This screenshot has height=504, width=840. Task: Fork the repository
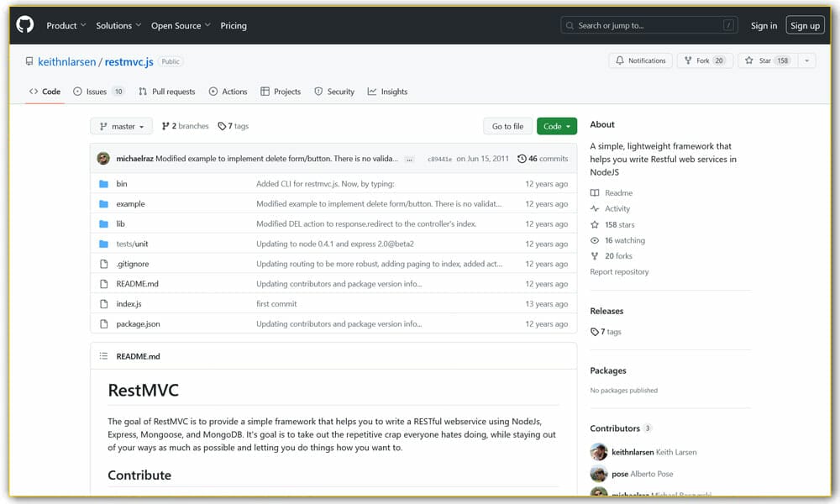[x=704, y=60]
